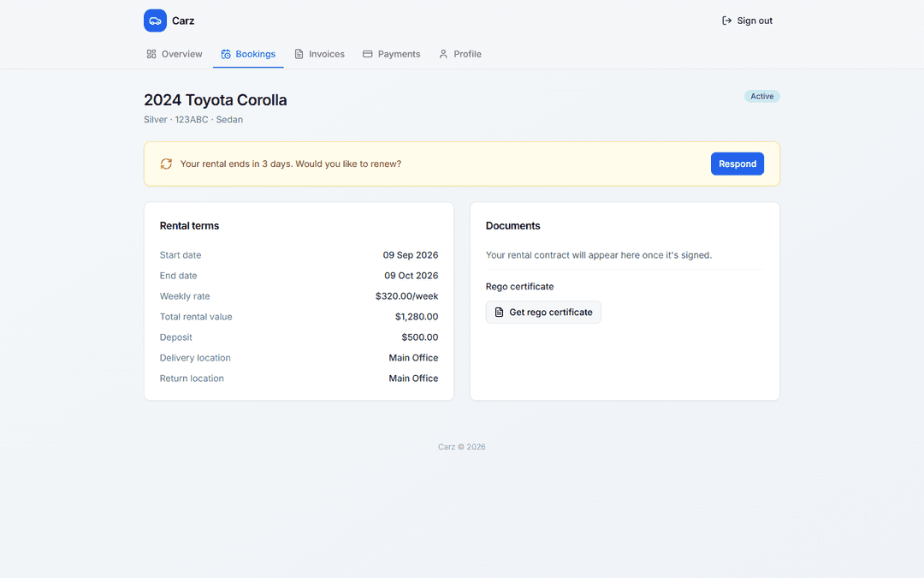Click the Profile person icon

pos(443,54)
